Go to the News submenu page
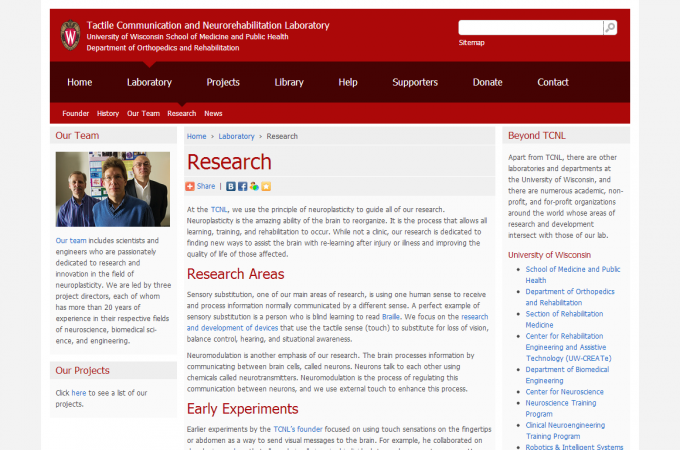The width and height of the screenshot is (680, 450). (x=213, y=114)
